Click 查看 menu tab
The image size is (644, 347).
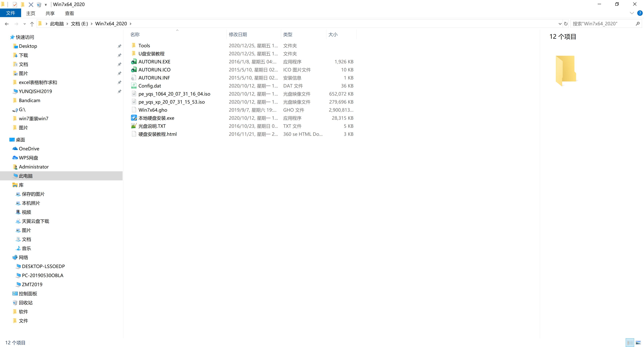click(x=69, y=13)
